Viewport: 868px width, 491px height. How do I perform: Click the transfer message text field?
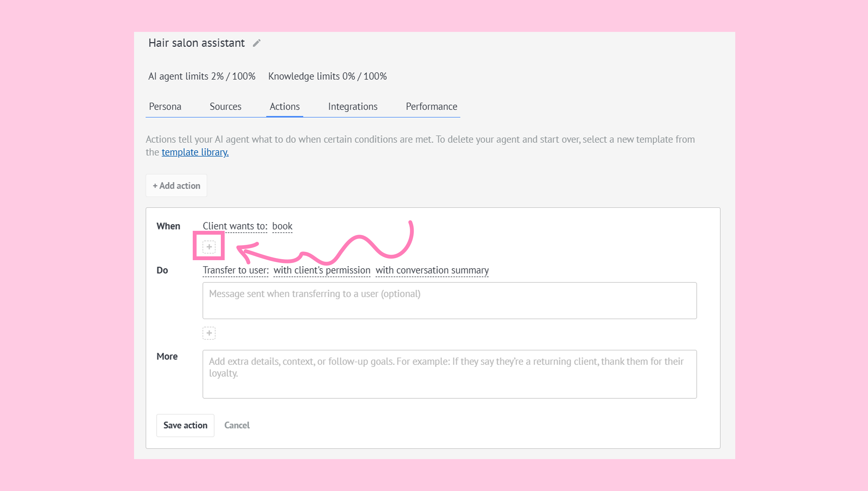pos(449,301)
